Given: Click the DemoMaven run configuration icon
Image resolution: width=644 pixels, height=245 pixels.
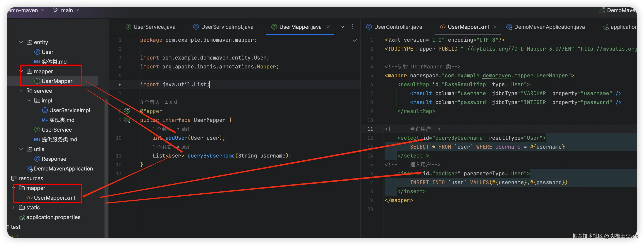Looking at the screenshot, I should (x=601, y=11).
